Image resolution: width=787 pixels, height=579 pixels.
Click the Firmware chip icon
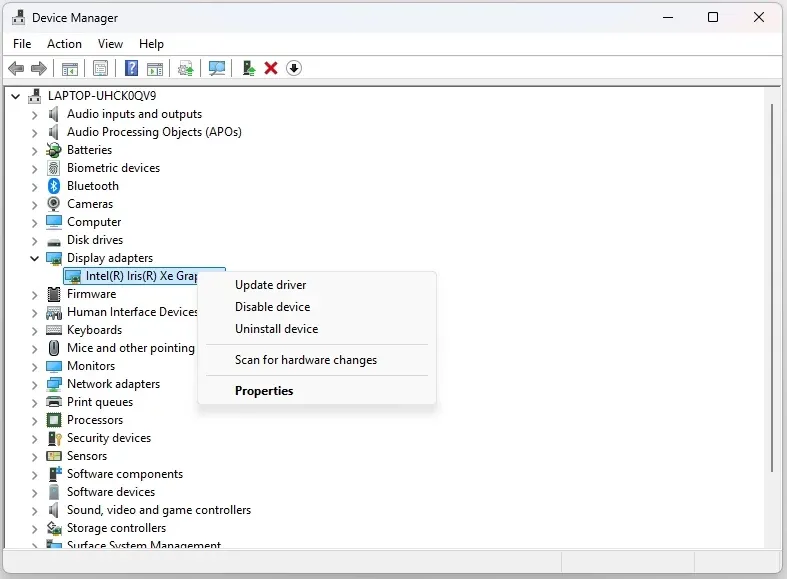click(x=54, y=294)
